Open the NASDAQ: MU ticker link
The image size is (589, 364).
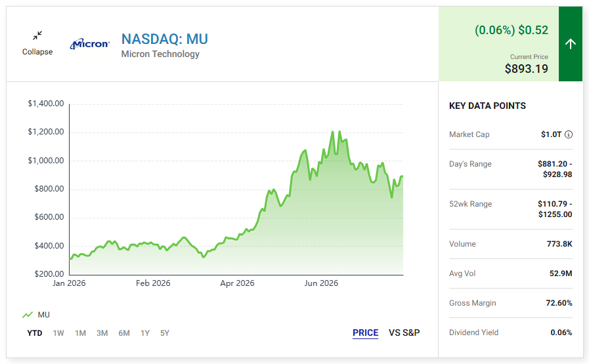[165, 39]
